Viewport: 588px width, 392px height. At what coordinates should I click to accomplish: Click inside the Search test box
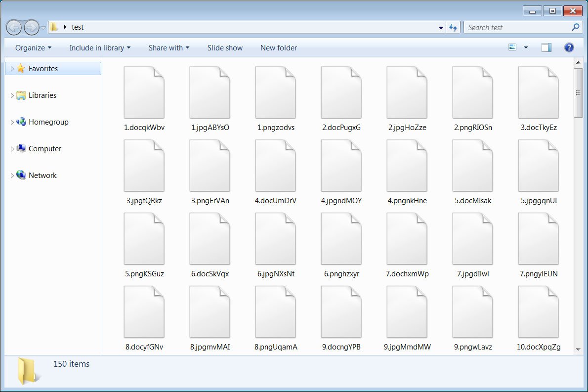(x=514, y=27)
